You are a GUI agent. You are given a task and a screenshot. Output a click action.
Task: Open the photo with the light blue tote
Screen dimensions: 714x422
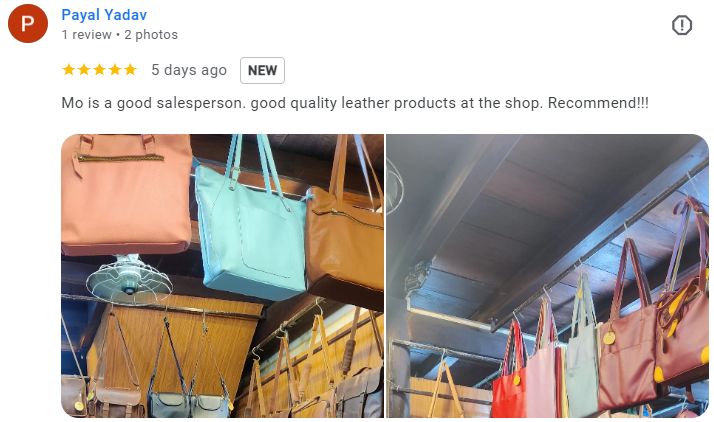click(223, 276)
